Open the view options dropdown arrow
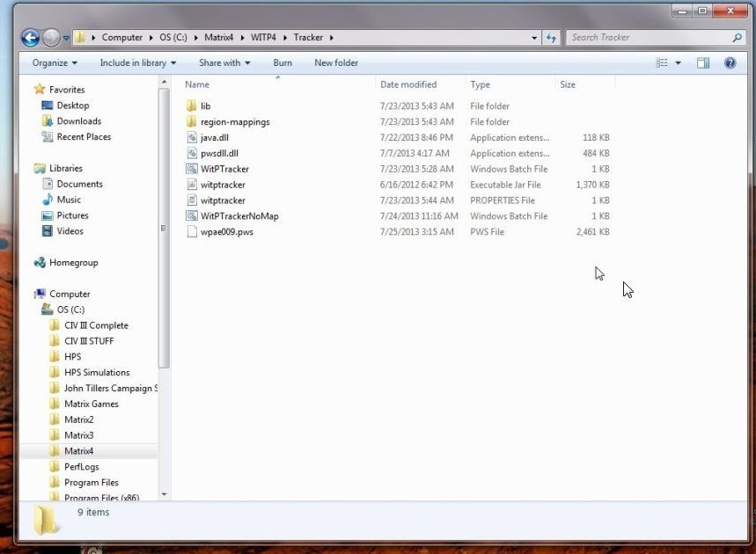 click(678, 63)
